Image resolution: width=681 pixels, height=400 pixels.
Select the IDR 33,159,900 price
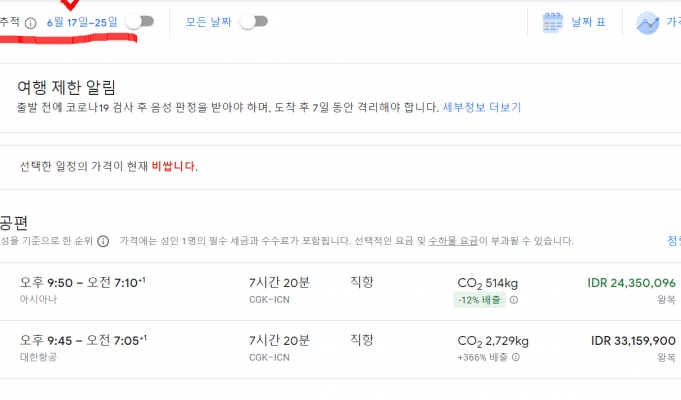[633, 340]
